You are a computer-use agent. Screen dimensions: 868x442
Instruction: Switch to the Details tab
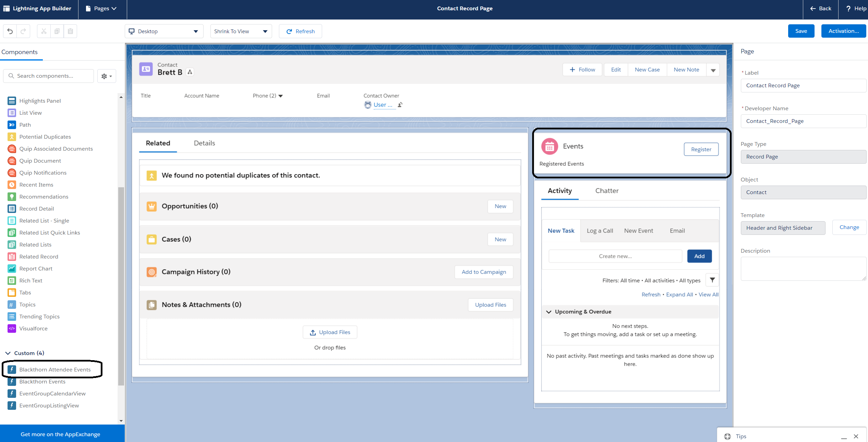click(205, 143)
